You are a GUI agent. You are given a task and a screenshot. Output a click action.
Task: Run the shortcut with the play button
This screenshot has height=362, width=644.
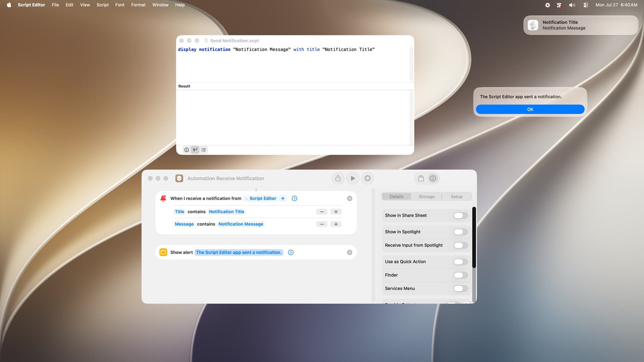pyautogui.click(x=353, y=178)
